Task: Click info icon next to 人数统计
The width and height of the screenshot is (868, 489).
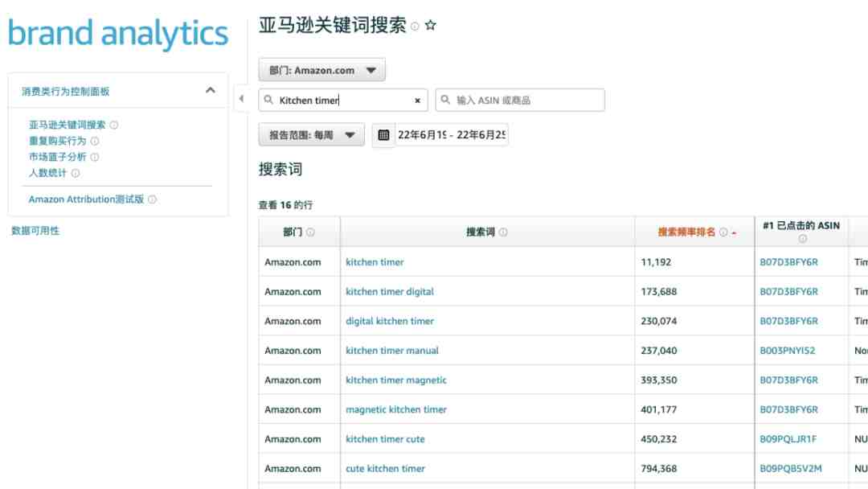Action: click(76, 174)
